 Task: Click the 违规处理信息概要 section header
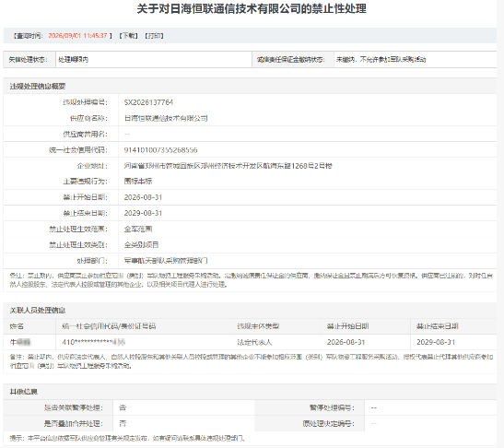[38, 87]
